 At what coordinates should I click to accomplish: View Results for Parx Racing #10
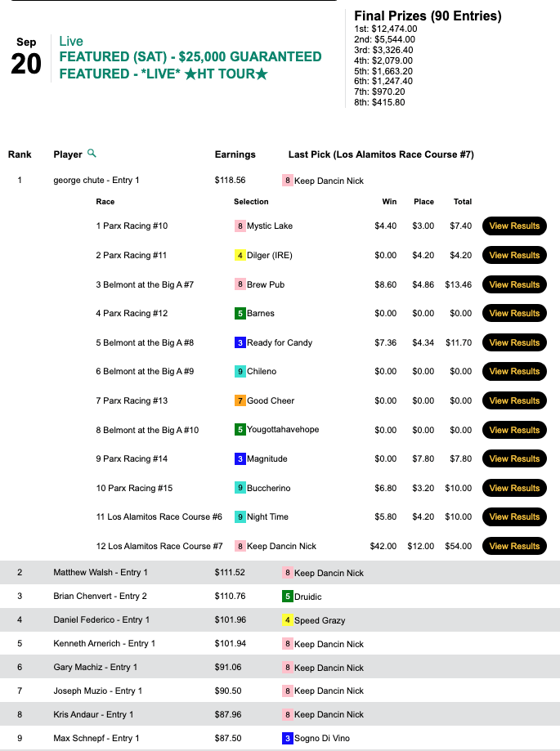tap(514, 226)
